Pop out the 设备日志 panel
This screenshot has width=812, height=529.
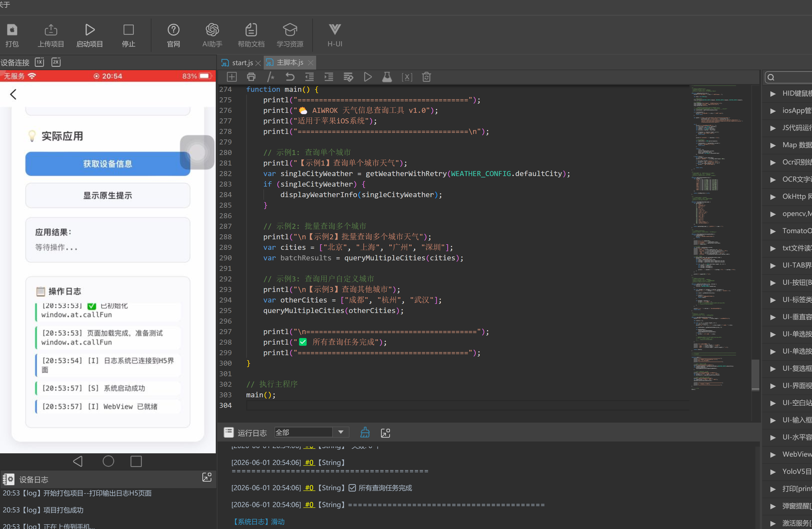click(x=207, y=477)
